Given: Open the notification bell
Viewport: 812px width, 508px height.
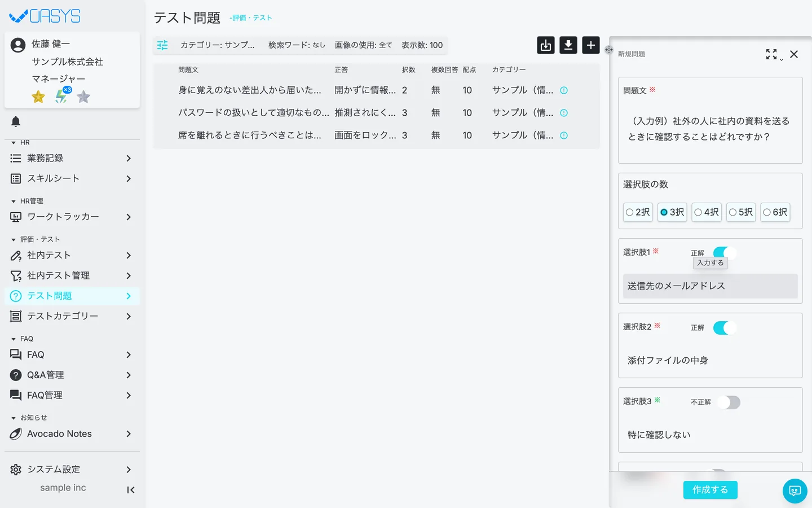Looking at the screenshot, I should coord(16,121).
